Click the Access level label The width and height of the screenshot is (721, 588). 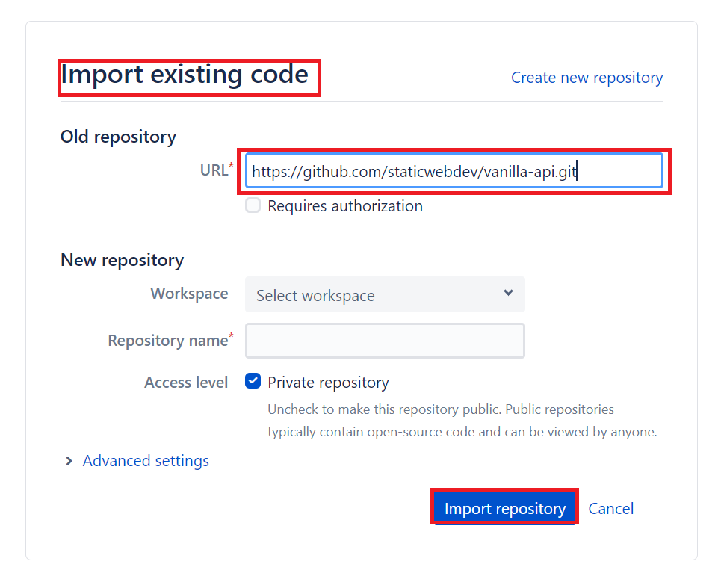pyautogui.click(x=186, y=383)
